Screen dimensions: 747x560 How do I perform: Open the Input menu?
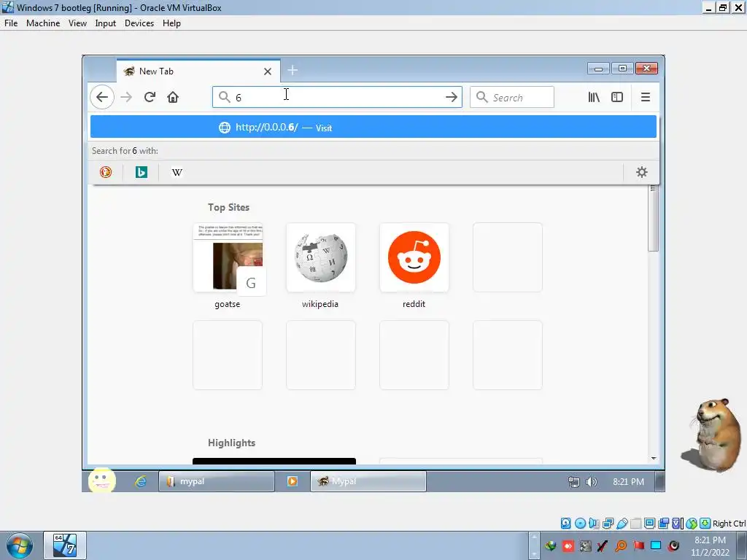click(x=105, y=23)
